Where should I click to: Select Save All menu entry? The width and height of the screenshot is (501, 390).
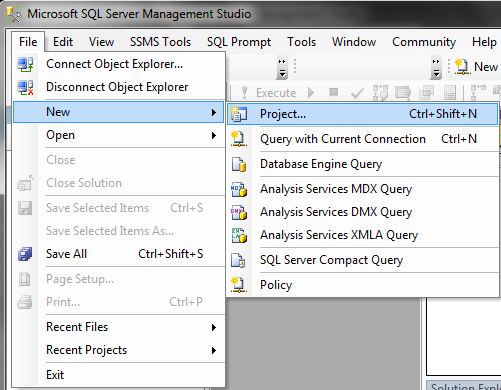tap(119, 254)
